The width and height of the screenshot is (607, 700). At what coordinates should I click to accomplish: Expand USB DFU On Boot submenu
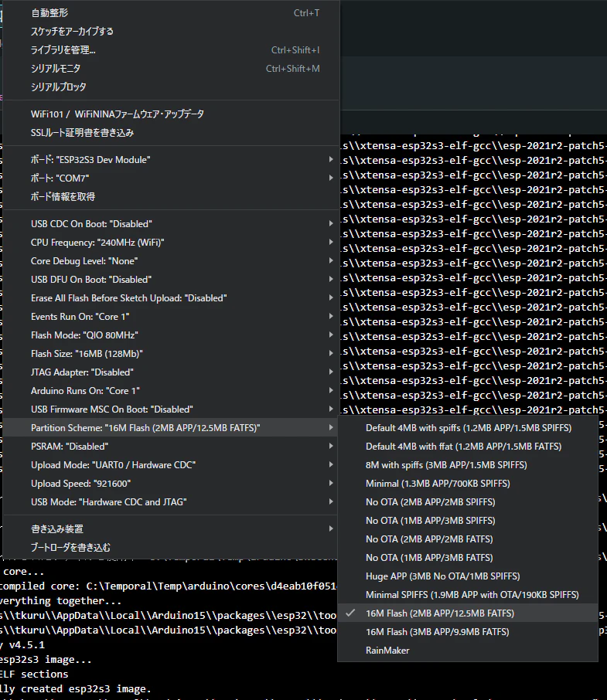(171, 280)
